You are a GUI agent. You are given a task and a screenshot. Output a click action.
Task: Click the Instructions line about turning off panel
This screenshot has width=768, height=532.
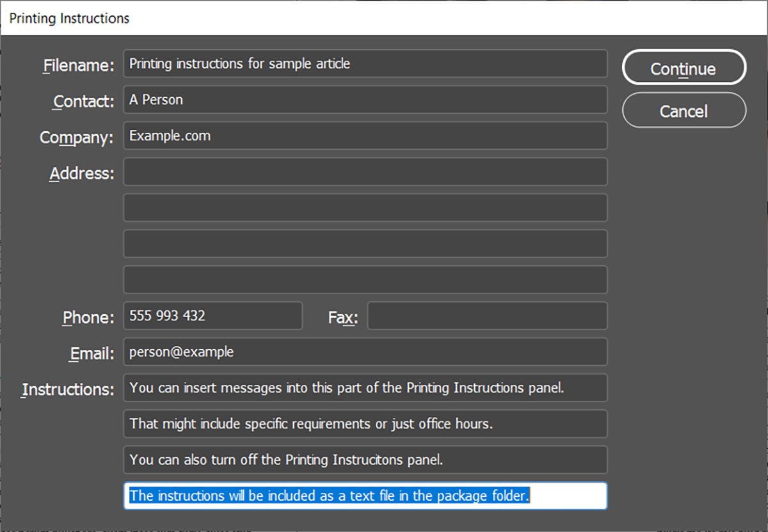[x=365, y=460]
